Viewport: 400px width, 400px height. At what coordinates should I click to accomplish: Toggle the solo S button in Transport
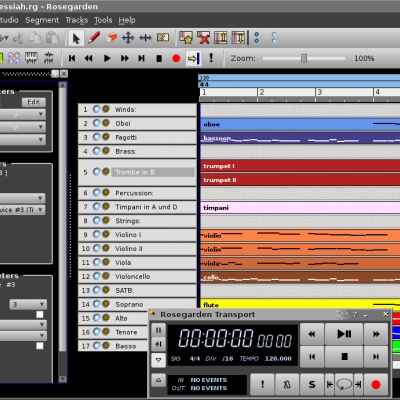coord(312,384)
